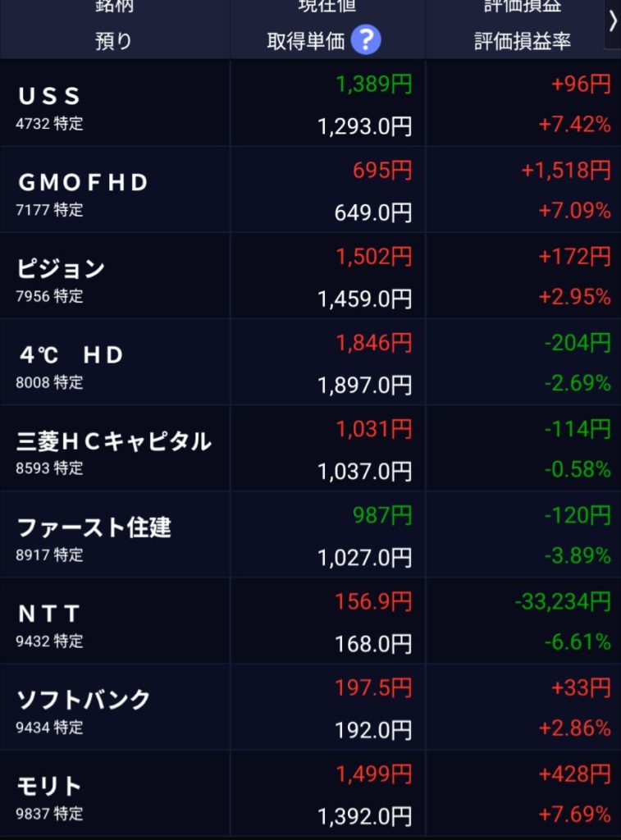The width and height of the screenshot is (621, 840).
Task: Open the NTT holding
Action: (x=49, y=614)
